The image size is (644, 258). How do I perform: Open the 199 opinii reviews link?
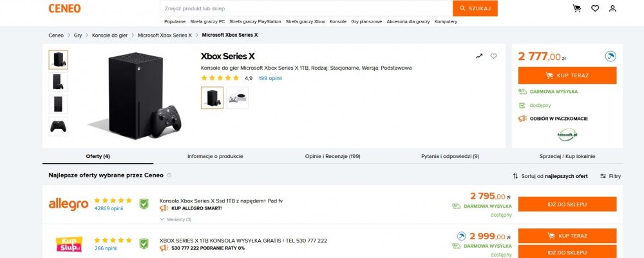(270, 78)
